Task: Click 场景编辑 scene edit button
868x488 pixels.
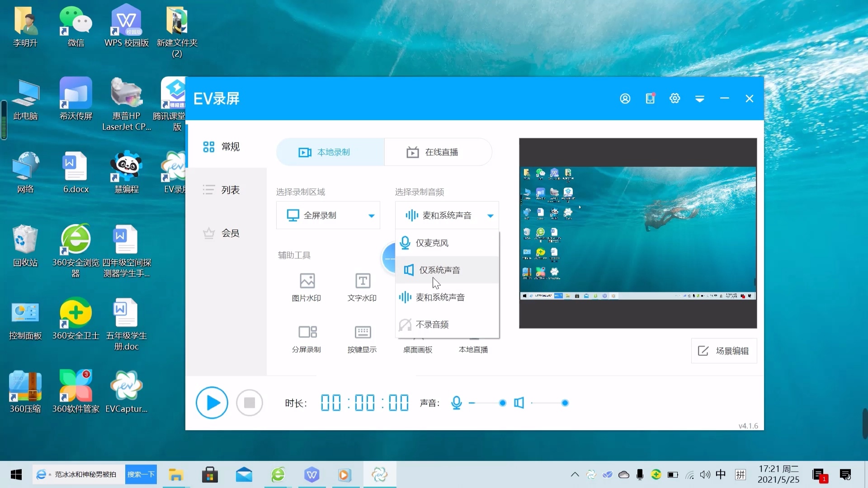Action: coord(724,351)
